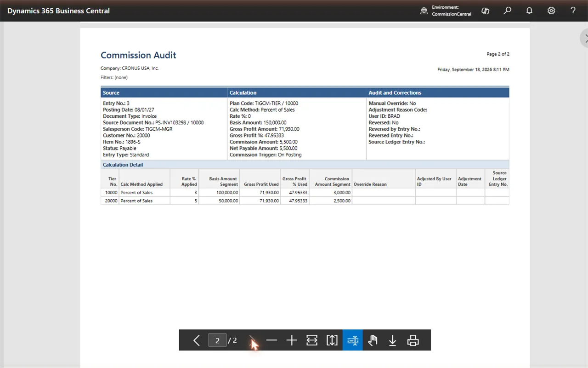Screen dimensions: 588x368
Task: Click the report timestamp text
Action: (x=473, y=70)
